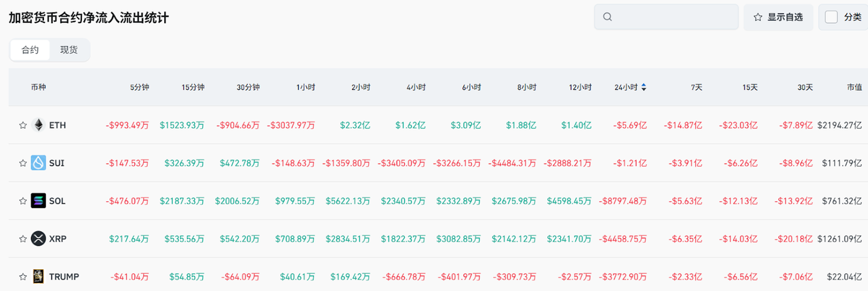Viewport: 868px width, 291px height.
Task: Click the TRUMP coin logo icon
Action: pos(38,276)
